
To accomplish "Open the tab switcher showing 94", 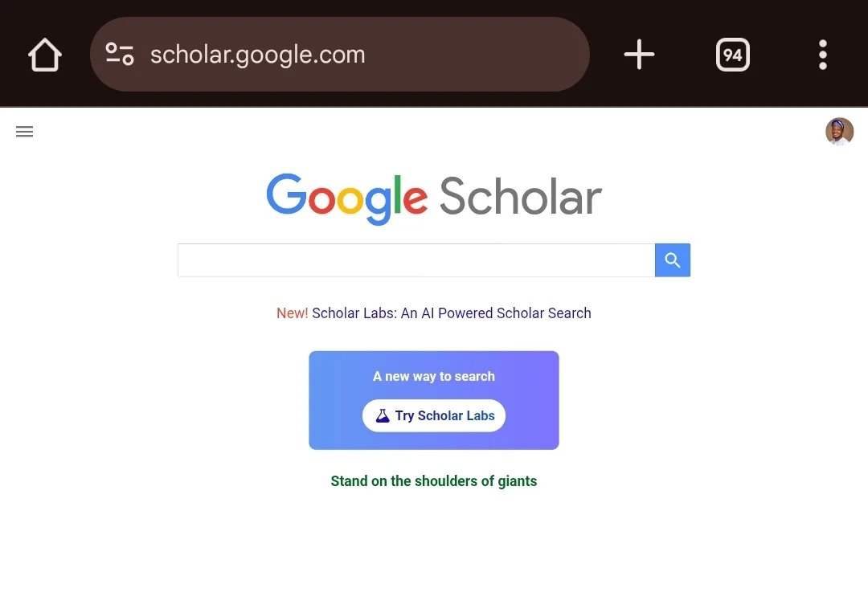I will point(732,55).
